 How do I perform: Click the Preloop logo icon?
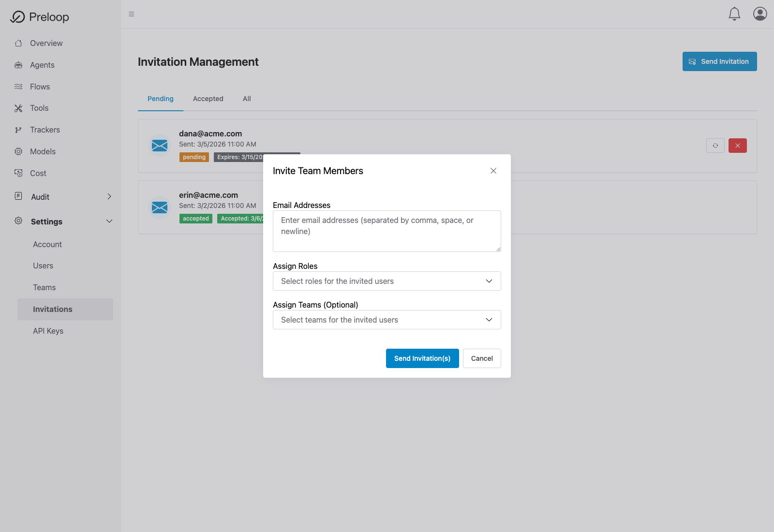tap(17, 17)
